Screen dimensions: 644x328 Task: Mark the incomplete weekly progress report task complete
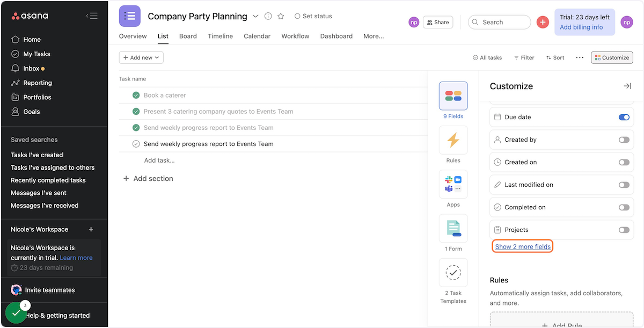click(136, 143)
